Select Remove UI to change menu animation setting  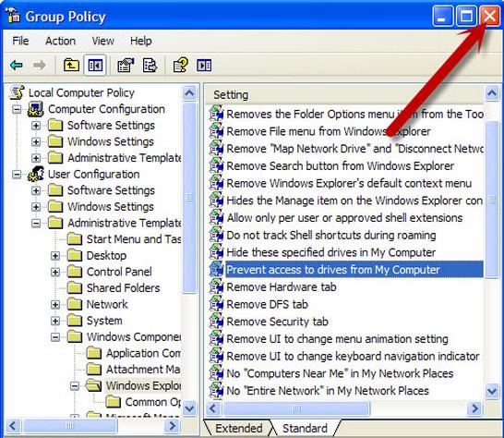(x=337, y=338)
